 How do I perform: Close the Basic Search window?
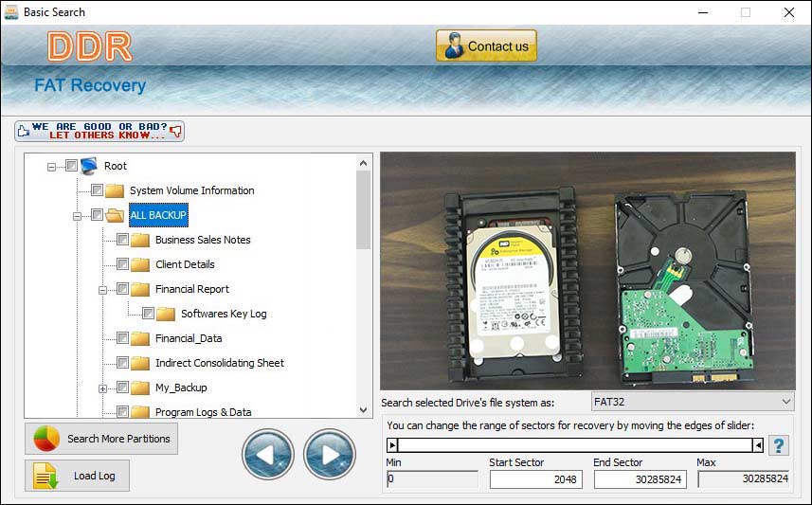788,12
